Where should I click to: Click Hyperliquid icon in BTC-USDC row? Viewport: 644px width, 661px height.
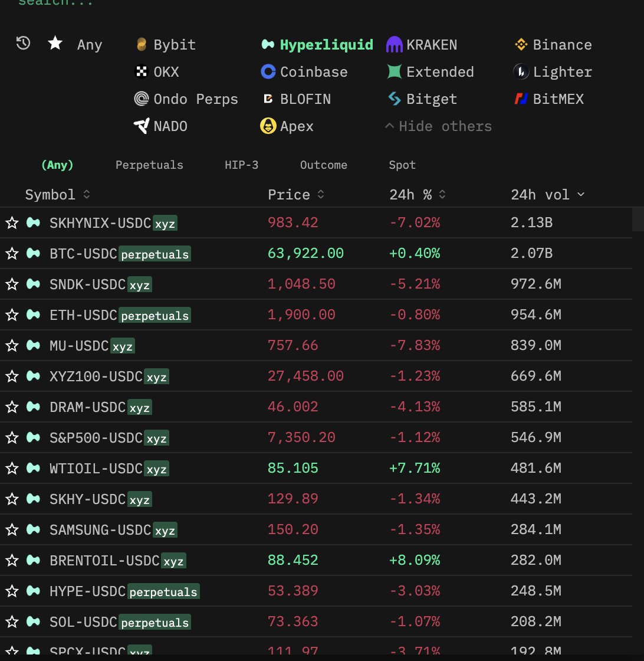pos(33,253)
